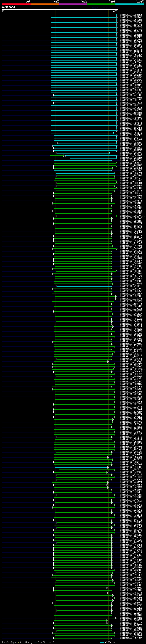Screen dimensions: 146x644
Task: Click label UniRef100_Q9M619
Action: pos(131,88)
